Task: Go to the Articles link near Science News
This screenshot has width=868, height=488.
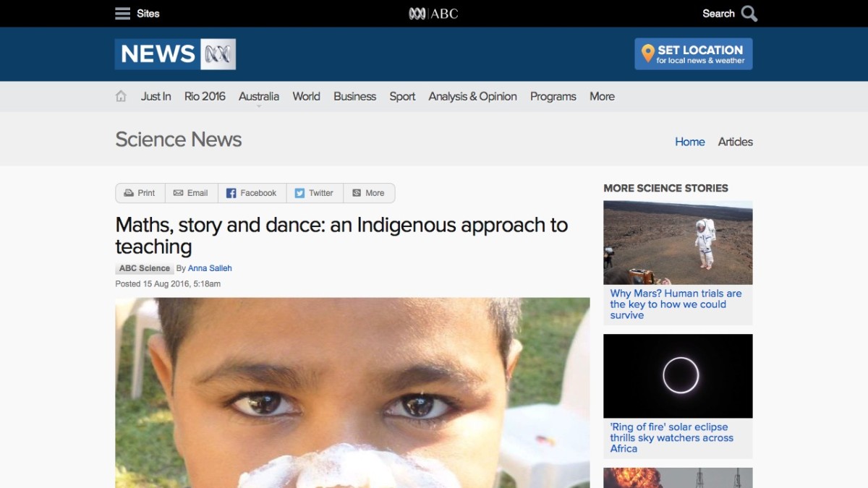Action: 735,142
